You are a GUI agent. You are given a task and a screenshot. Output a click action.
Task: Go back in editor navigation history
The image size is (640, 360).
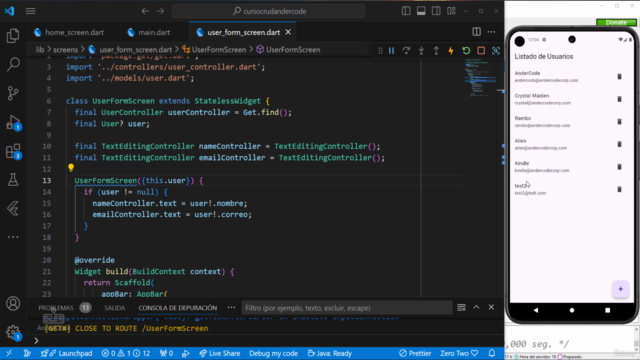[145, 11]
